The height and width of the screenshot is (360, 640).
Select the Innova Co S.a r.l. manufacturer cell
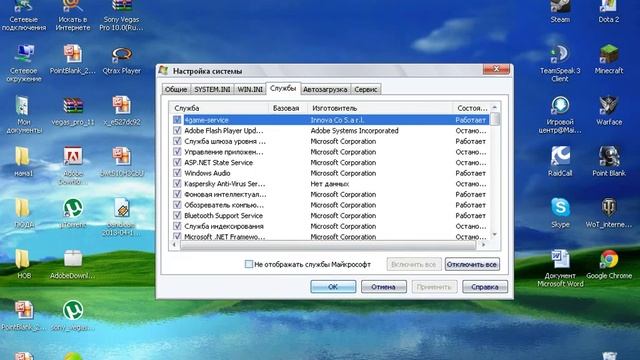338,120
